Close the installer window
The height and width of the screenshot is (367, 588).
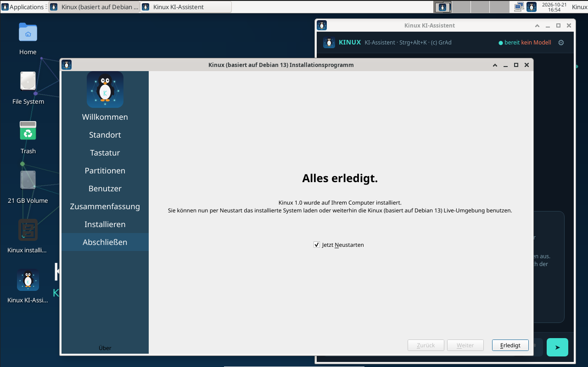pos(526,65)
